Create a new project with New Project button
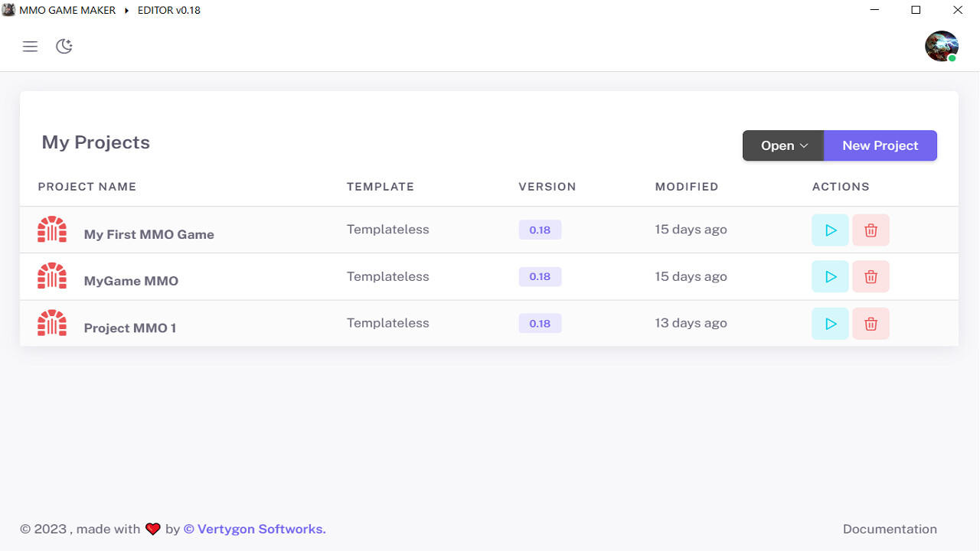The width and height of the screenshot is (980, 551). [x=880, y=145]
